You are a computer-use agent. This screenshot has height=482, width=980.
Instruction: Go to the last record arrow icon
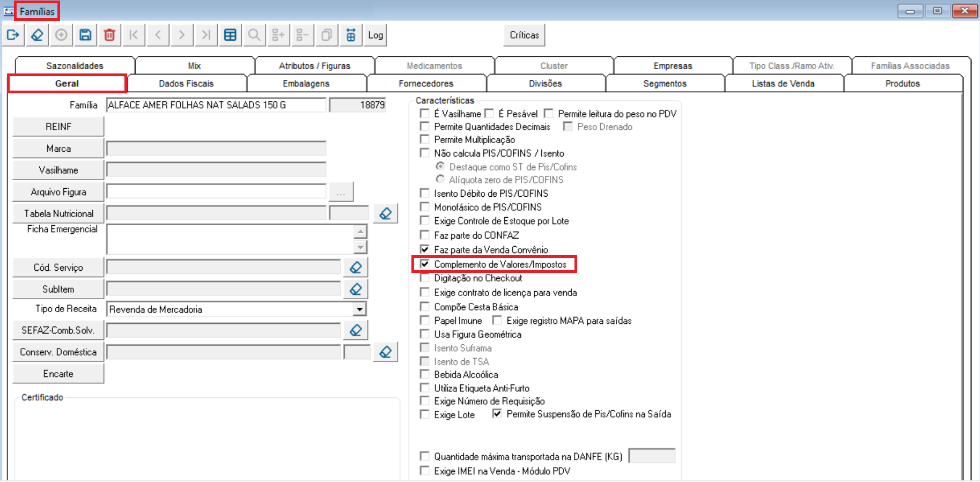(x=206, y=35)
